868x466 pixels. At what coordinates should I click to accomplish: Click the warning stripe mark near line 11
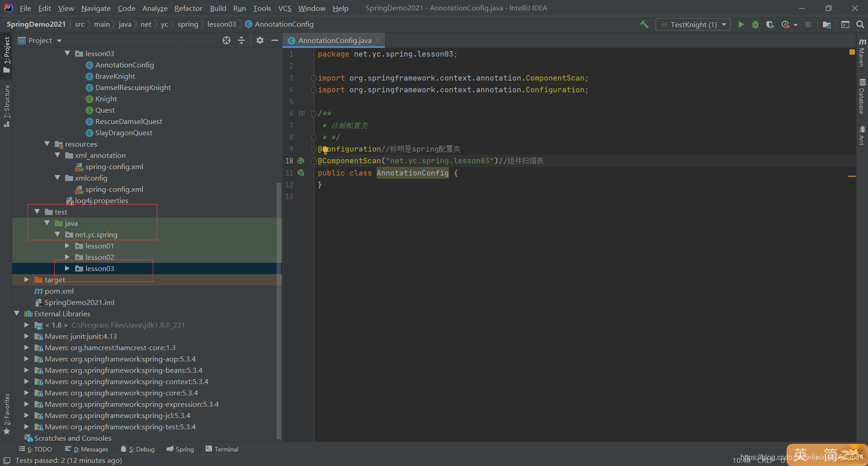pyautogui.click(x=852, y=176)
